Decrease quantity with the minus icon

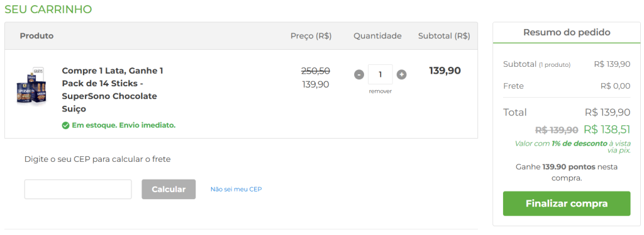pos(359,75)
